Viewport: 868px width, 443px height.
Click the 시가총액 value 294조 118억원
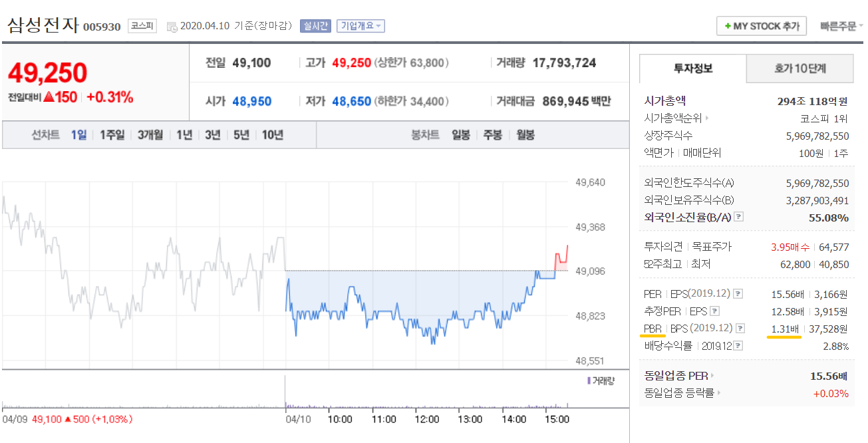pyautogui.click(x=813, y=102)
